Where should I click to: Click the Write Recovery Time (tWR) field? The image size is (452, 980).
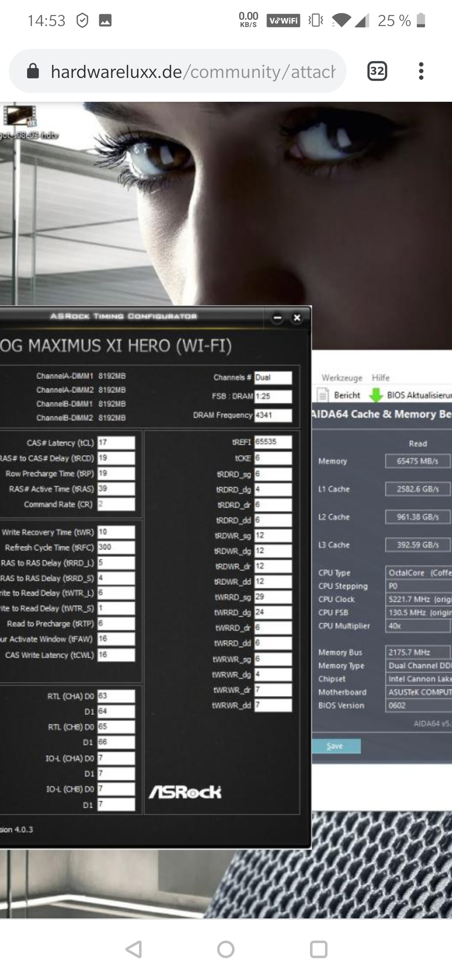pos(116,532)
